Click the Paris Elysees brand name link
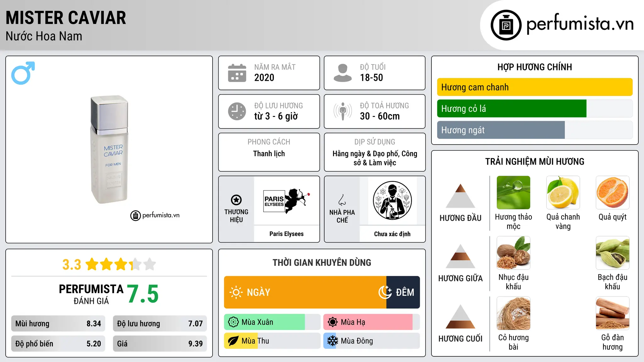 click(x=286, y=234)
